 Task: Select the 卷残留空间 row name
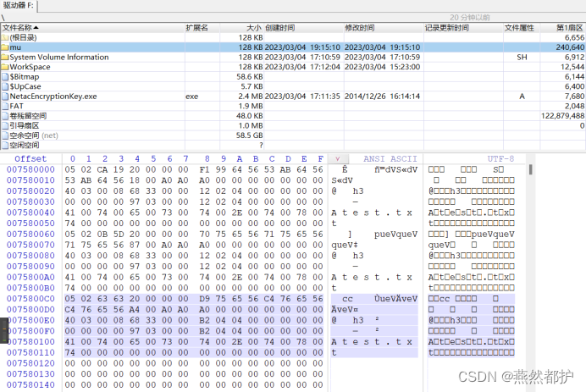pyautogui.click(x=28, y=116)
